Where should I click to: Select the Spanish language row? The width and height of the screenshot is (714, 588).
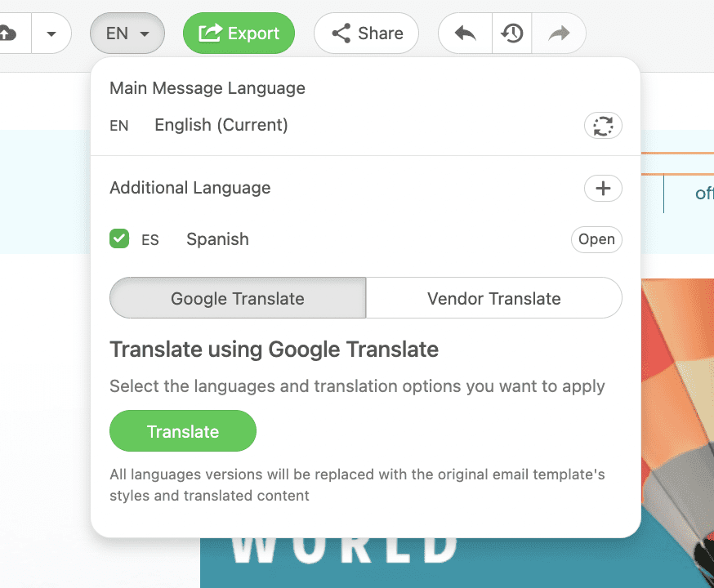coord(216,238)
